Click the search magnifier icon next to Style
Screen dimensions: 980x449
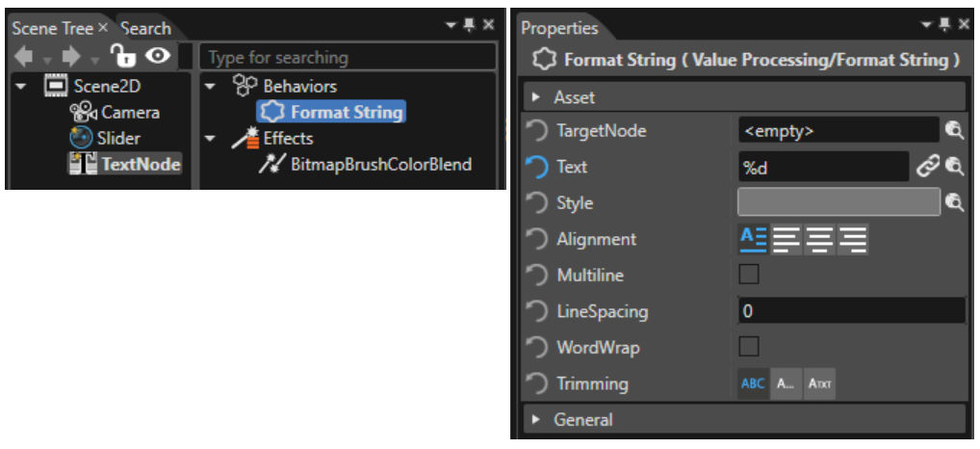954,202
